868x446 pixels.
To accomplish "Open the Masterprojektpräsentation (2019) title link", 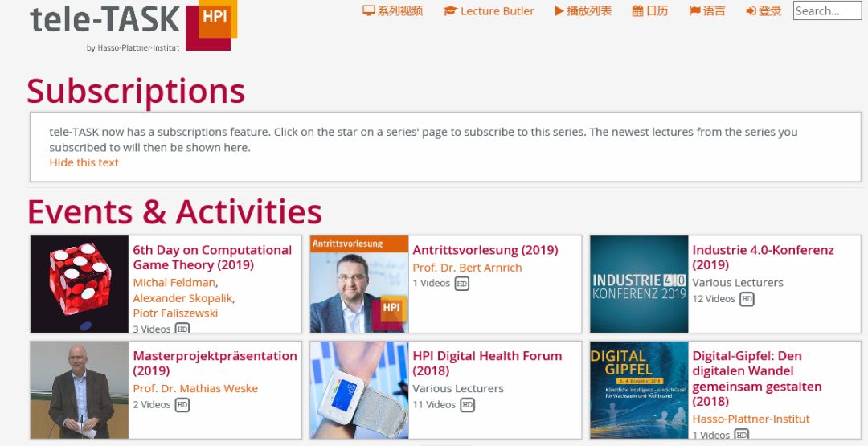I will 215,363.
